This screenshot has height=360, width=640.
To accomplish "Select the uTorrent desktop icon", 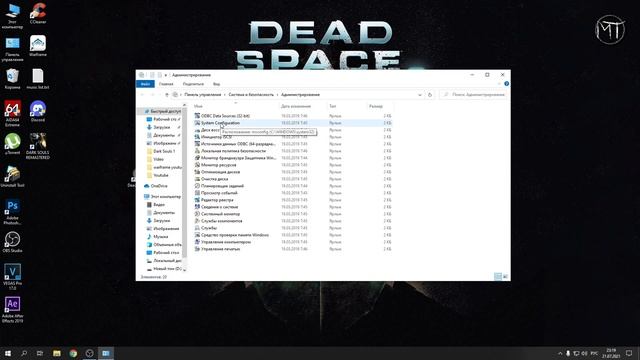I will 12,144.
